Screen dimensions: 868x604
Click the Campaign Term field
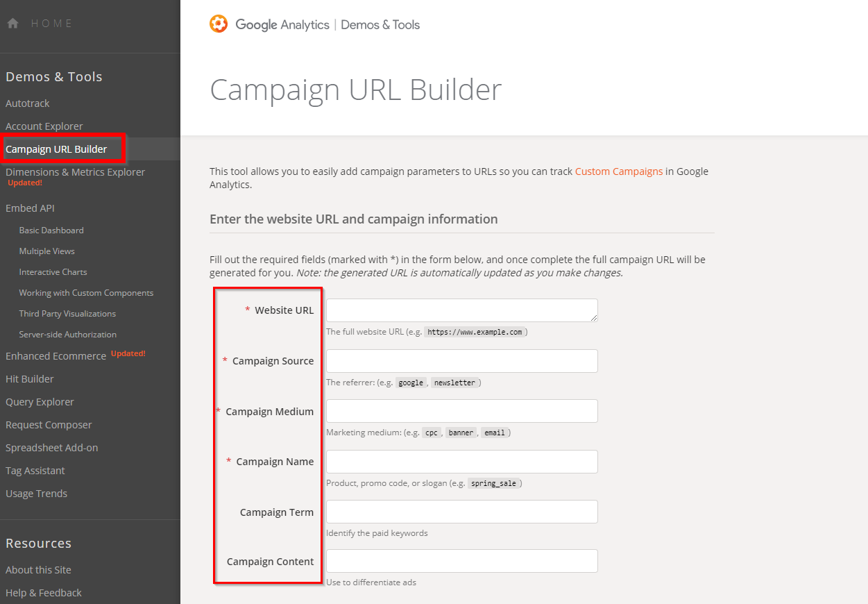coord(461,512)
